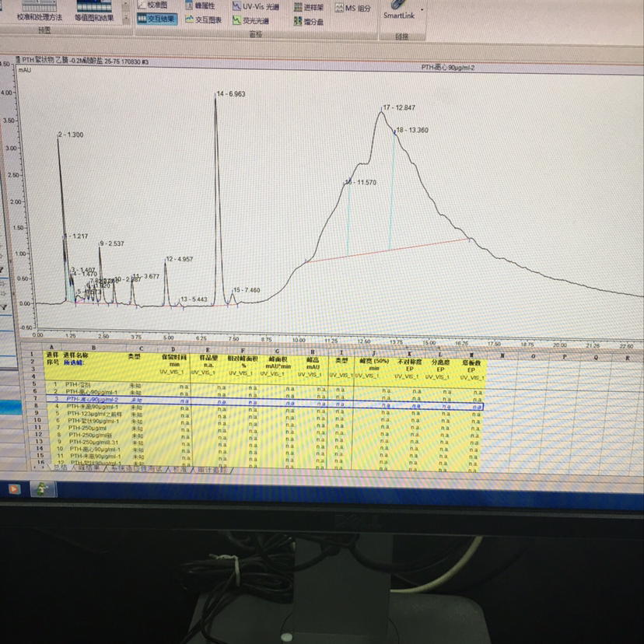This screenshot has height=644, width=644.
Task: Click the 分离度 column header
Action: 441,362
